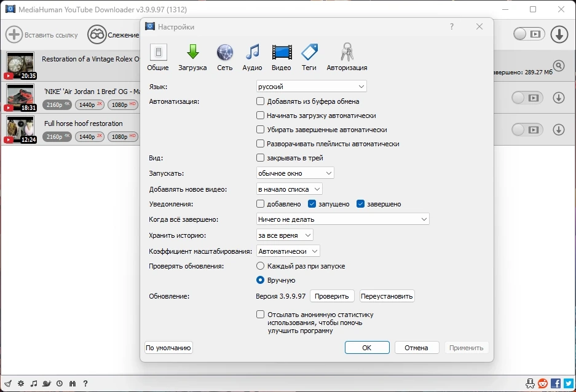
Task: Toggle video switch for horse hoof row
Action: coord(527,130)
